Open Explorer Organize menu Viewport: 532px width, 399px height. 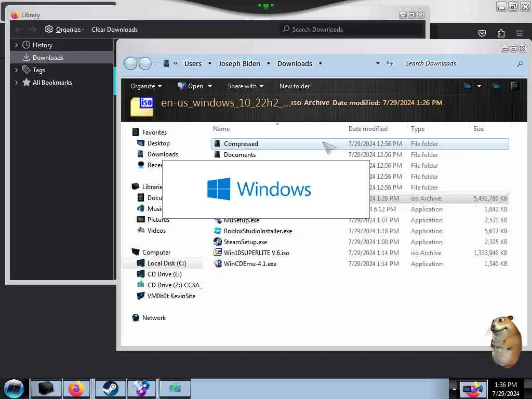(146, 86)
